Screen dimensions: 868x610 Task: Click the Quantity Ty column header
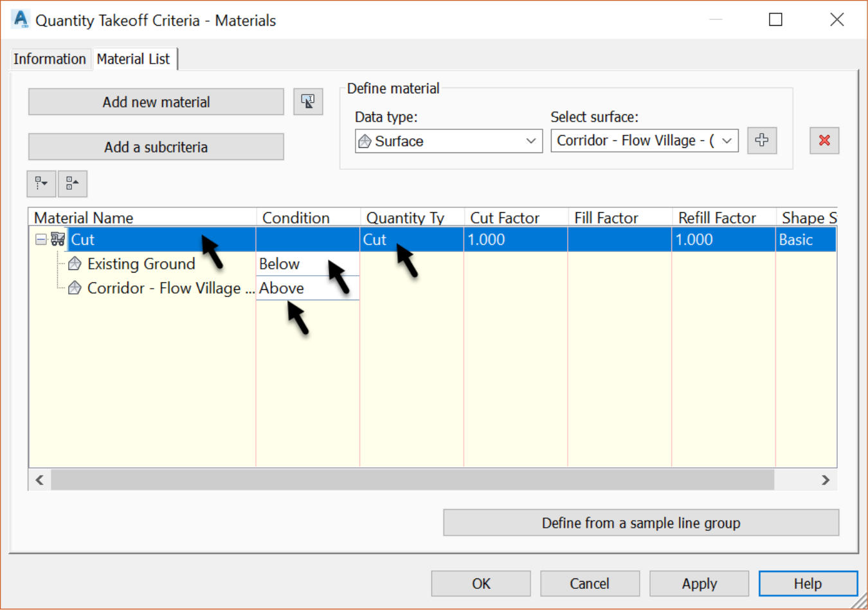pos(412,217)
